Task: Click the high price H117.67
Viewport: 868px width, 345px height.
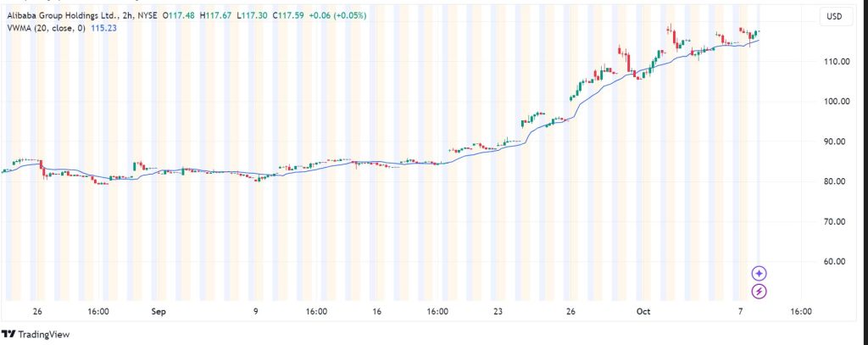Action: pos(215,16)
